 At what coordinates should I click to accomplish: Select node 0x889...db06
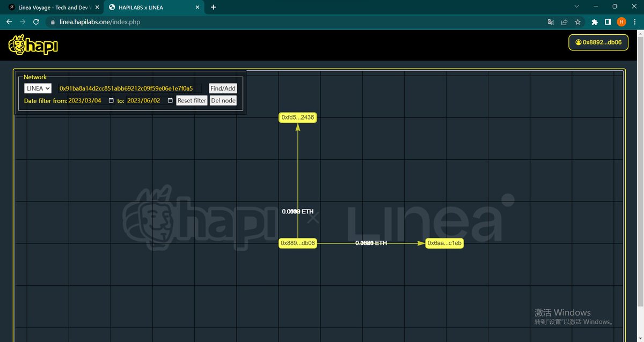click(298, 243)
